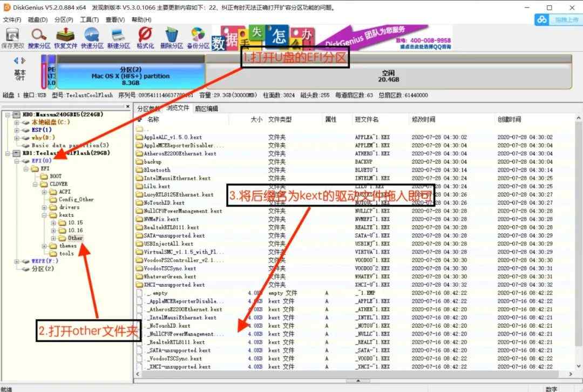
Task: Open the 帮助(H) menu
Action: coord(141,20)
